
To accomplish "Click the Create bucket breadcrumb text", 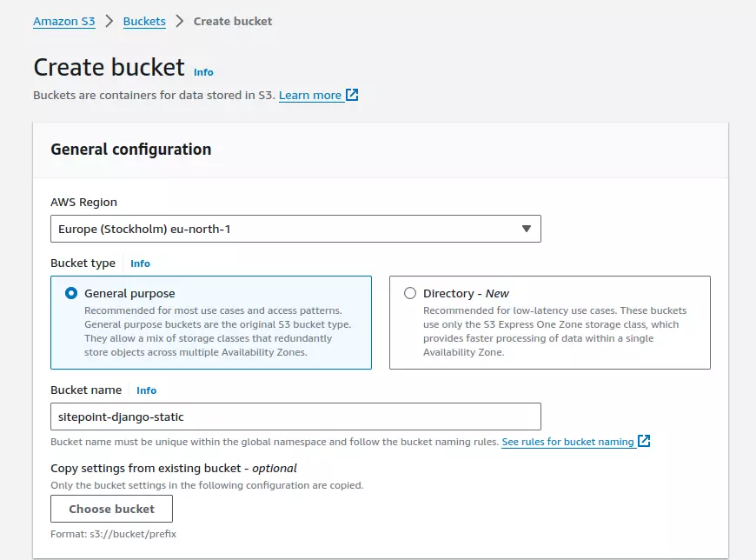I will coord(232,21).
